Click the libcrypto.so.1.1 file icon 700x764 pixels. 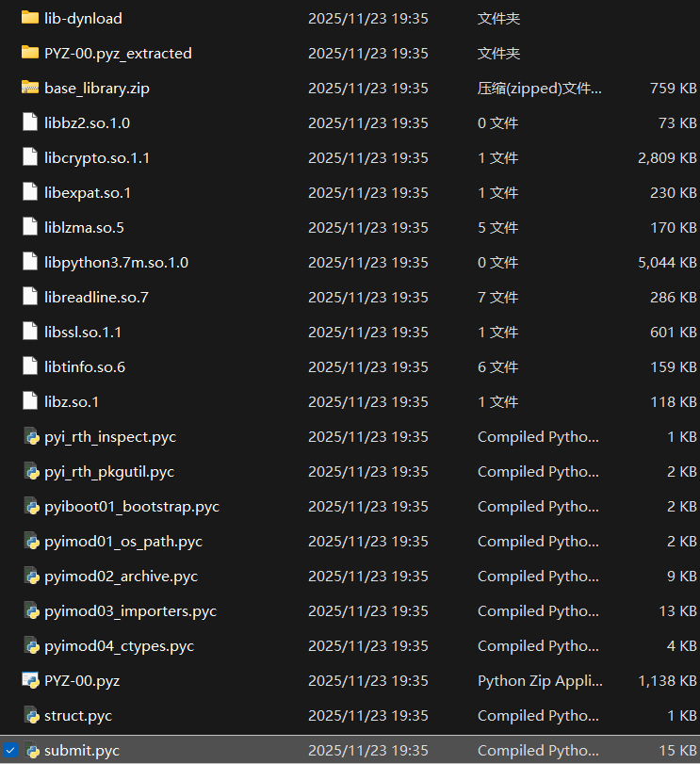tap(30, 157)
